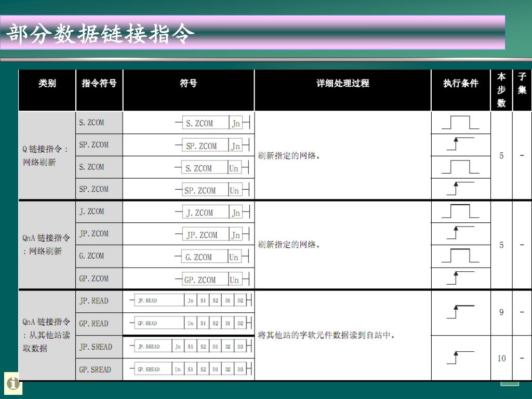Viewport: 532px width, 399px height.
Task: Select the J.ZCOM instruction name cell
Action: pyautogui.click(x=99, y=211)
